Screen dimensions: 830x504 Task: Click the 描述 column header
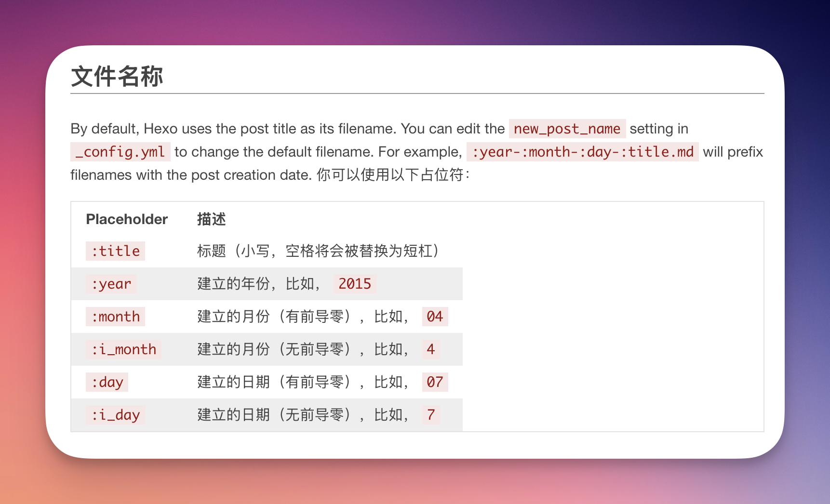(212, 219)
